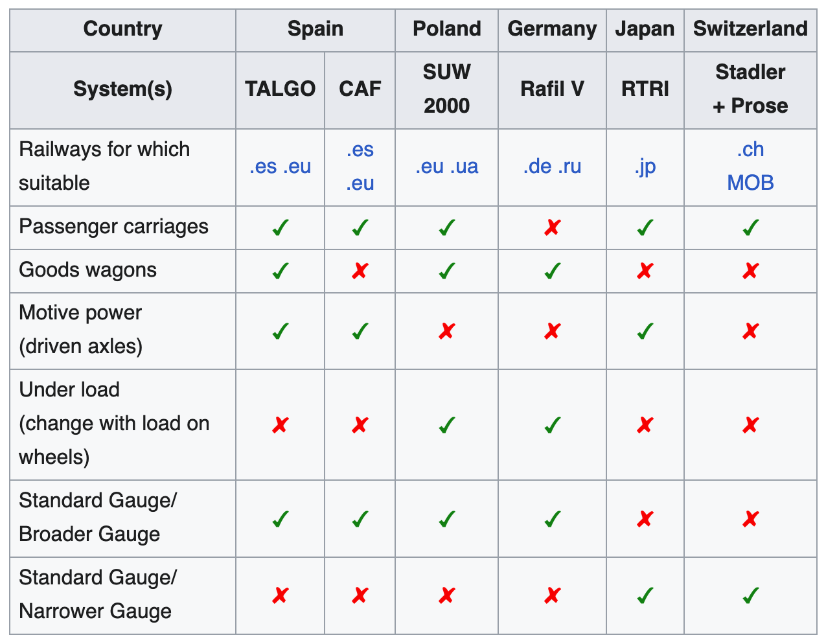The height and width of the screenshot is (644, 826).
Task: Follow the .ch link under Stadler + Prose
Action: 750,150
